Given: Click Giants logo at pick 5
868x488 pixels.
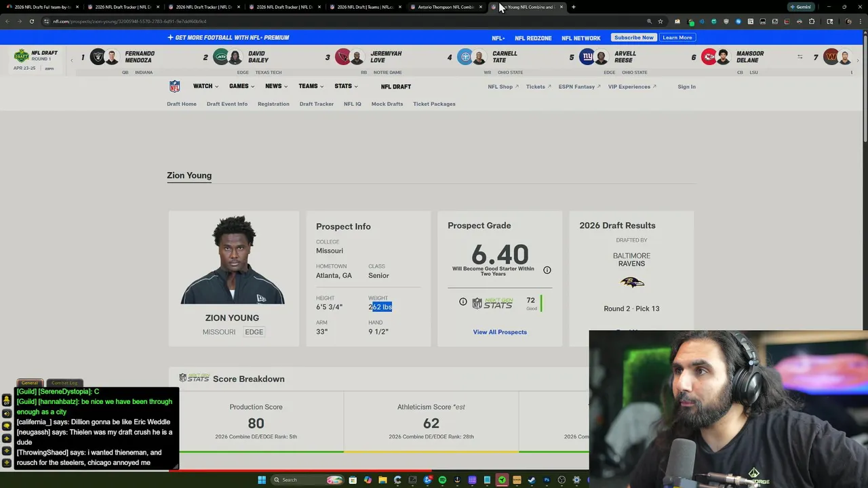Looking at the screenshot, I should point(587,57).
